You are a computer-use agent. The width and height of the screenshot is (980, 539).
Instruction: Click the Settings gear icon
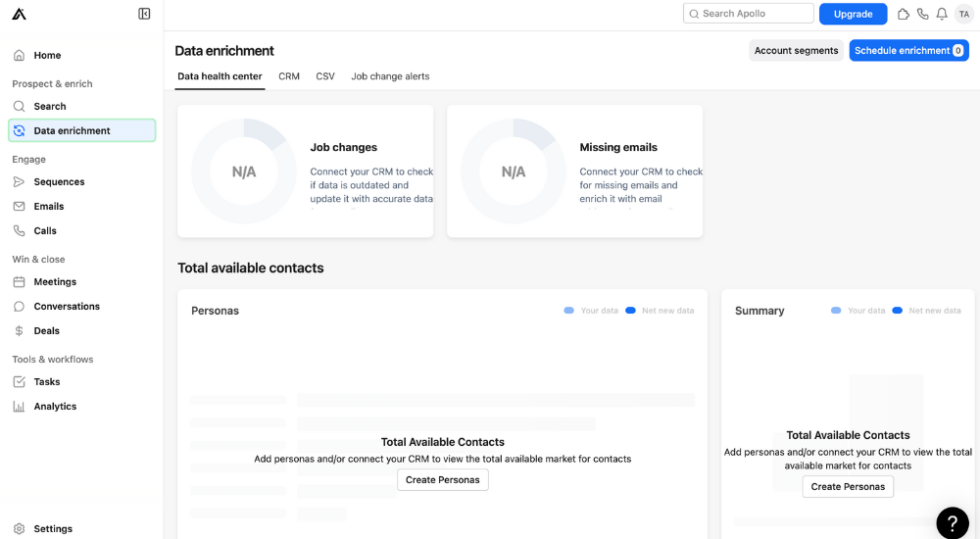20,529
